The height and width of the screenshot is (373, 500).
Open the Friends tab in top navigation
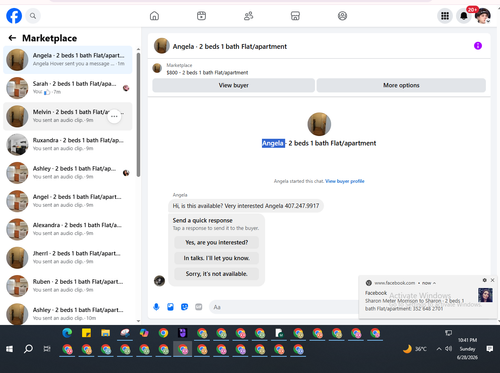(249, 16)
